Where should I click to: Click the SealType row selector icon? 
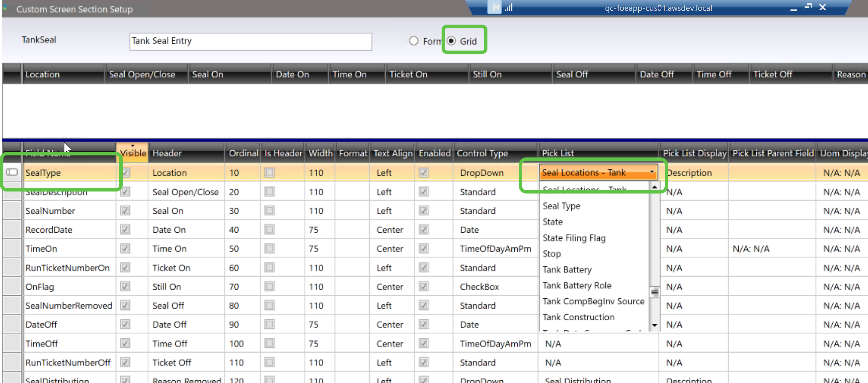[12, 172]
